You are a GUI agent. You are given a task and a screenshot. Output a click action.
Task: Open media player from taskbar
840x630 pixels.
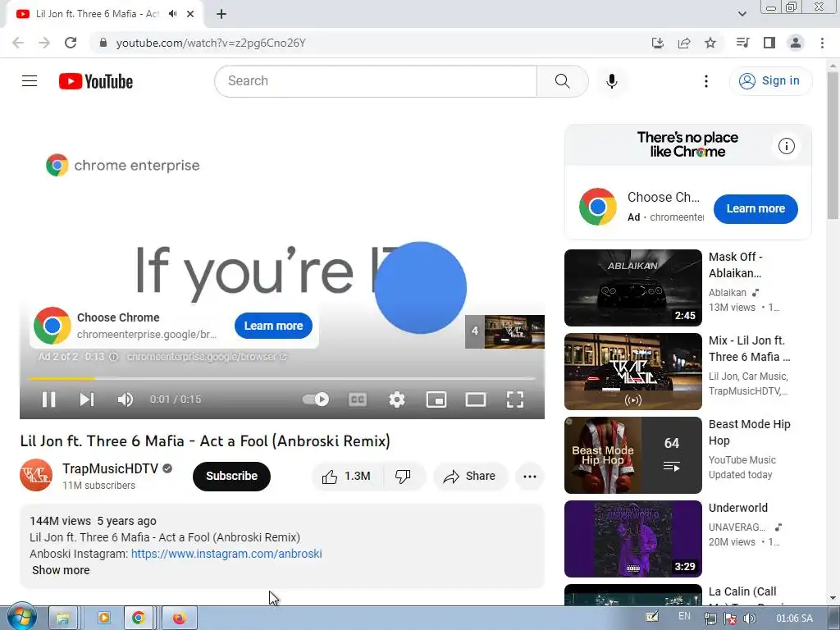(103, 619)
